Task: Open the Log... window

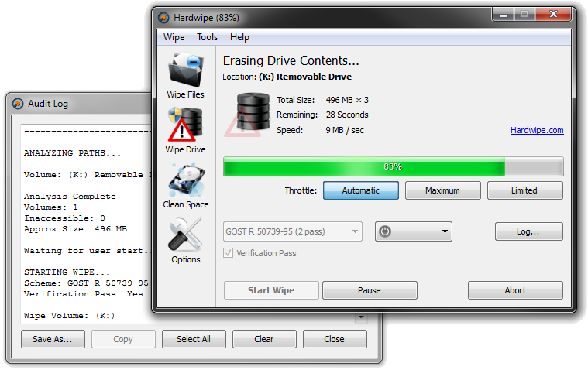Action: pos(529,231)
